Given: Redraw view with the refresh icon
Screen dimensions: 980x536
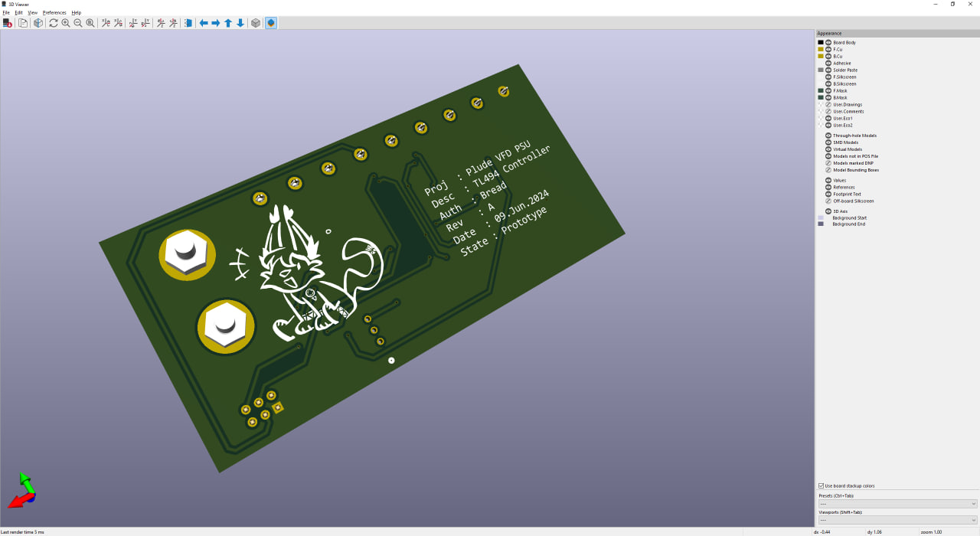Looking at the screenshot, I should 53,23.
